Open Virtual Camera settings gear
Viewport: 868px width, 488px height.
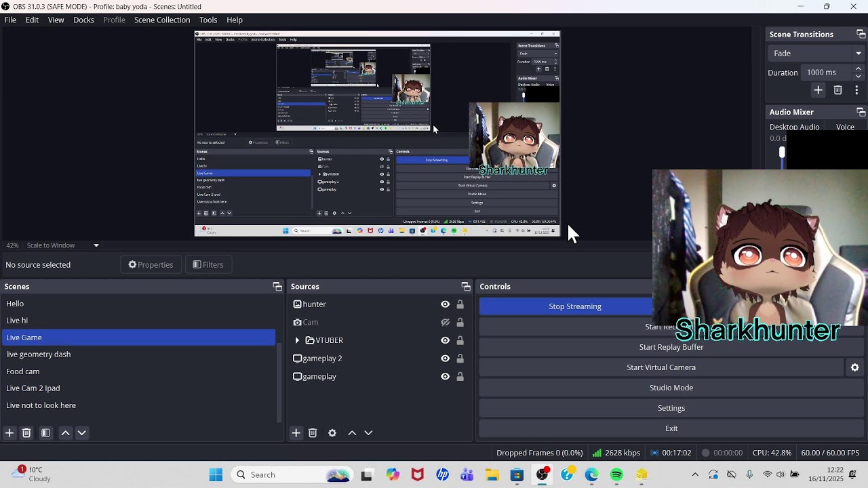tap(854, 367)
